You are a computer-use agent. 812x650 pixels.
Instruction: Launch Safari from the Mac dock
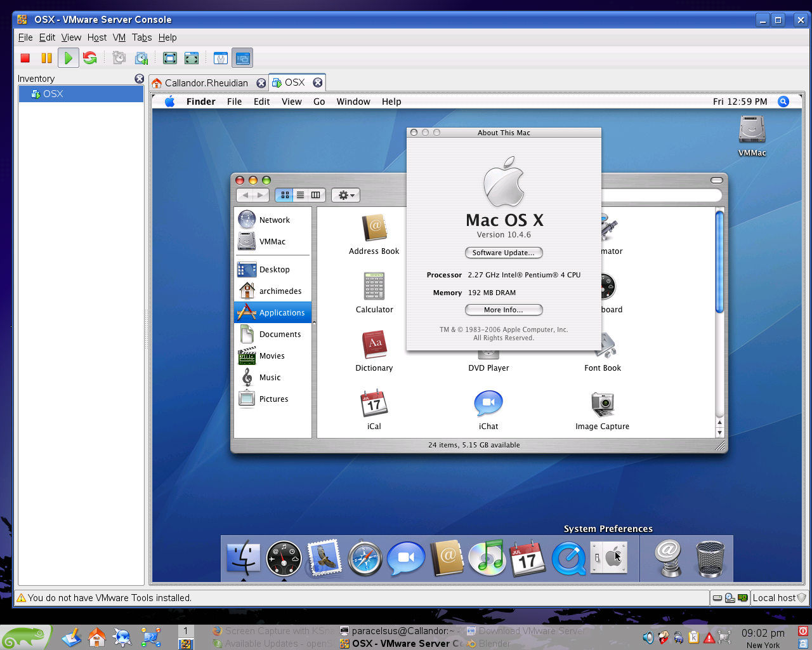click(x=365, y=559)
